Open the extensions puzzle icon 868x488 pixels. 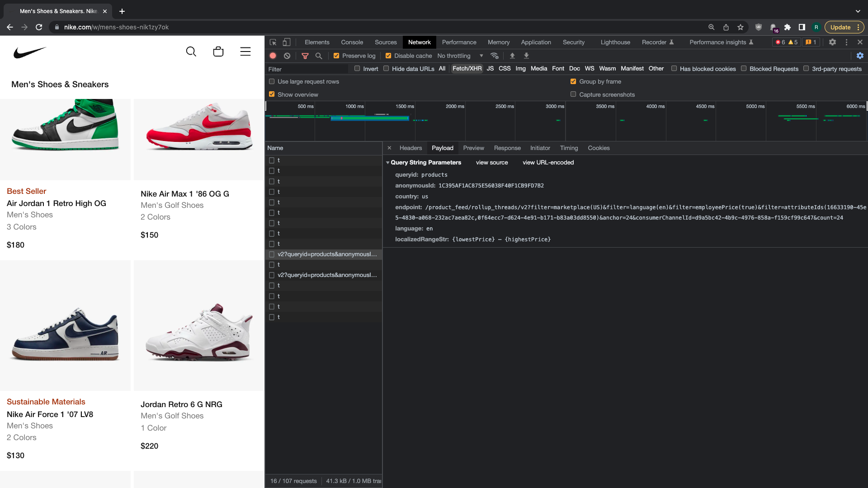pos(788,27)
